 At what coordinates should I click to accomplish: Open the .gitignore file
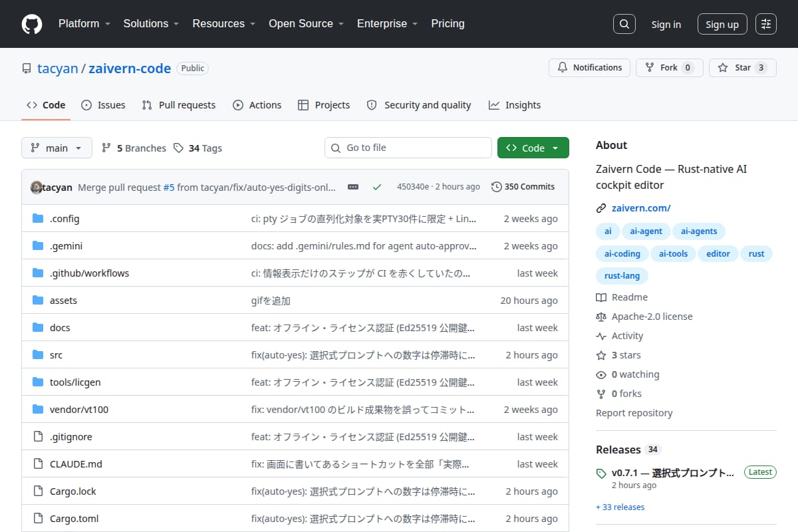tap(70, 437)
